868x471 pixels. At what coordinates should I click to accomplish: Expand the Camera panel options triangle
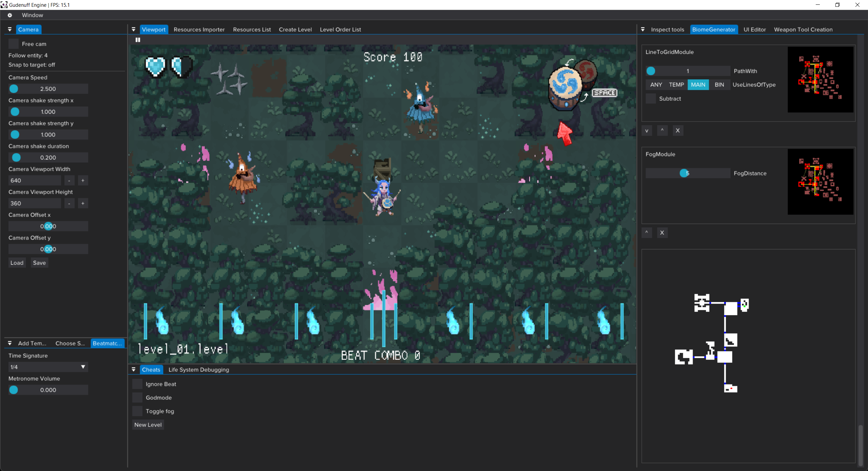click(9, 30)
